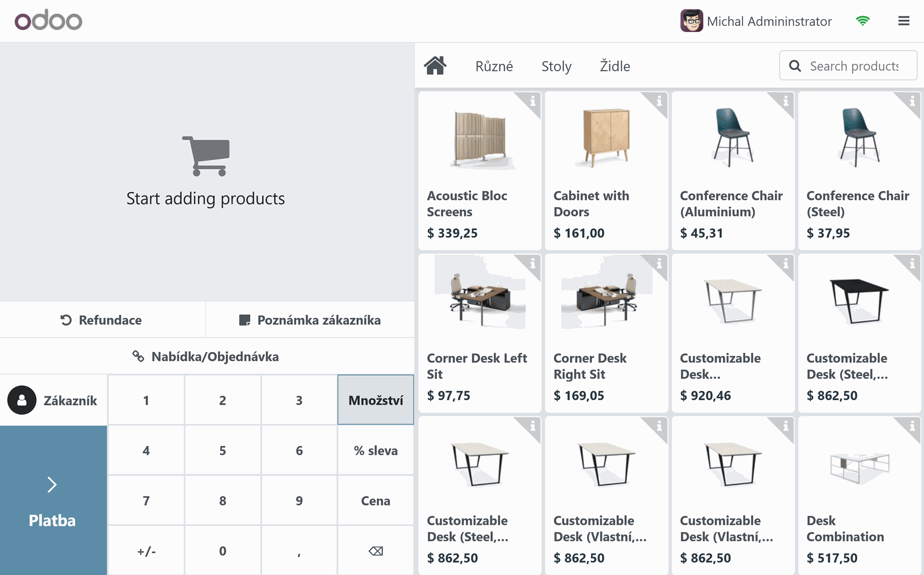Screen dimensions: 924x575
Task: Click Michal Admininstrator user avatar
Action: point(691,21)
